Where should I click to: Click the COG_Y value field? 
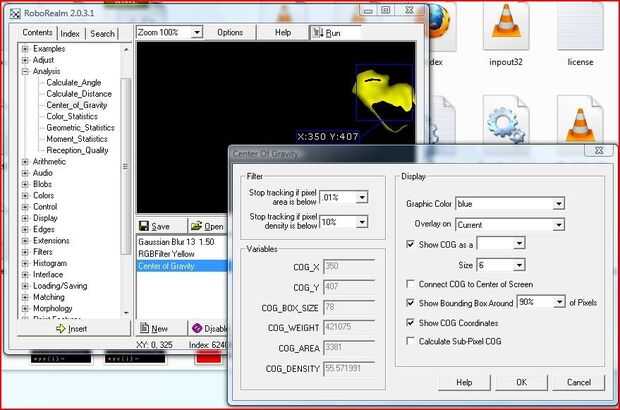click(x=349, y=287)
